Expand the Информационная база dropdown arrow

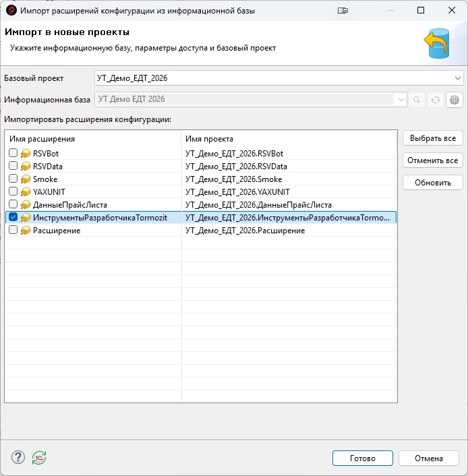point(401,100)
